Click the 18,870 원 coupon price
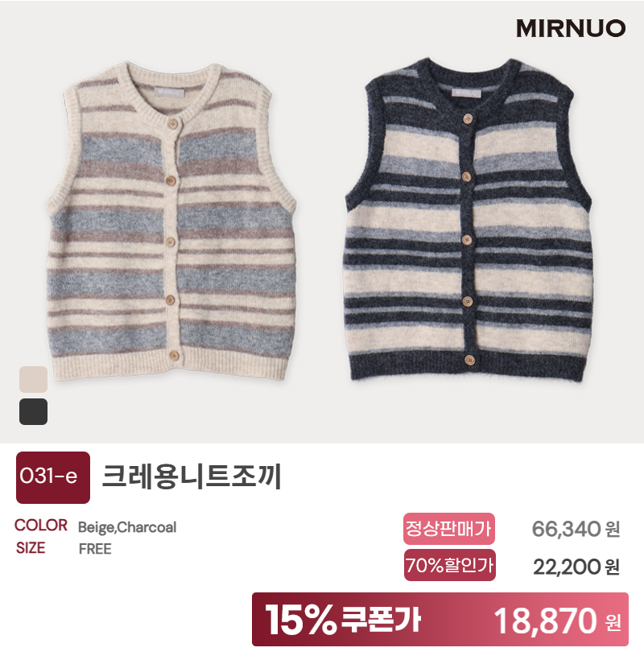The width and height of the screenshot is (644, 660). [x=557, y=621]
